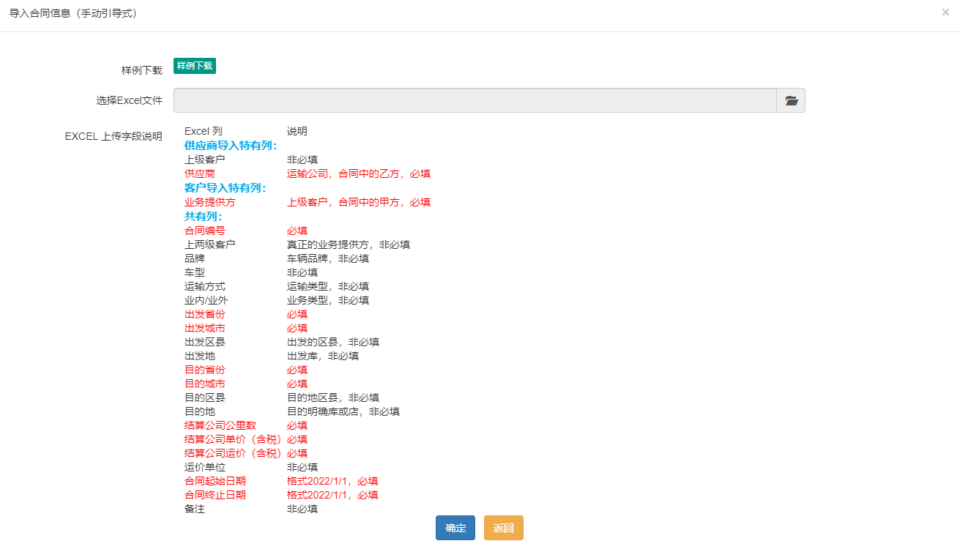Screen dimensions: 960x560
Task: Click the 结算公司公里数 field name
Action: click(220, 425)
